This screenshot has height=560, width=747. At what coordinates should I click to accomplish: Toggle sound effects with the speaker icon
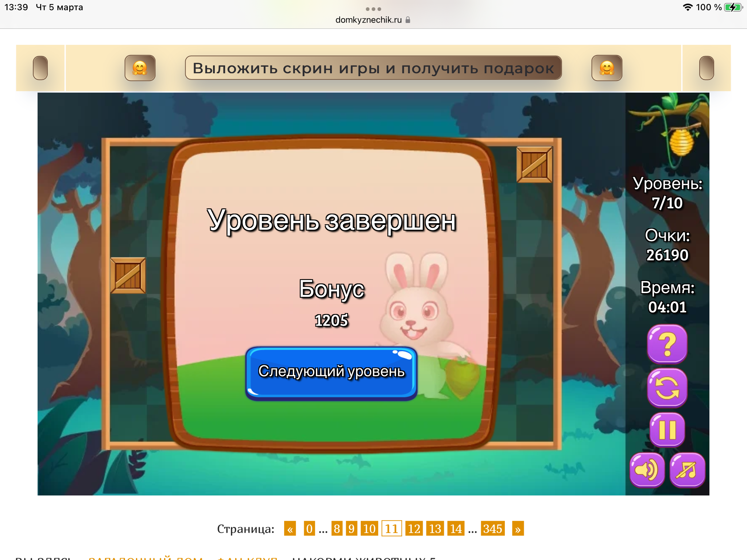click(x=647, y=470)
